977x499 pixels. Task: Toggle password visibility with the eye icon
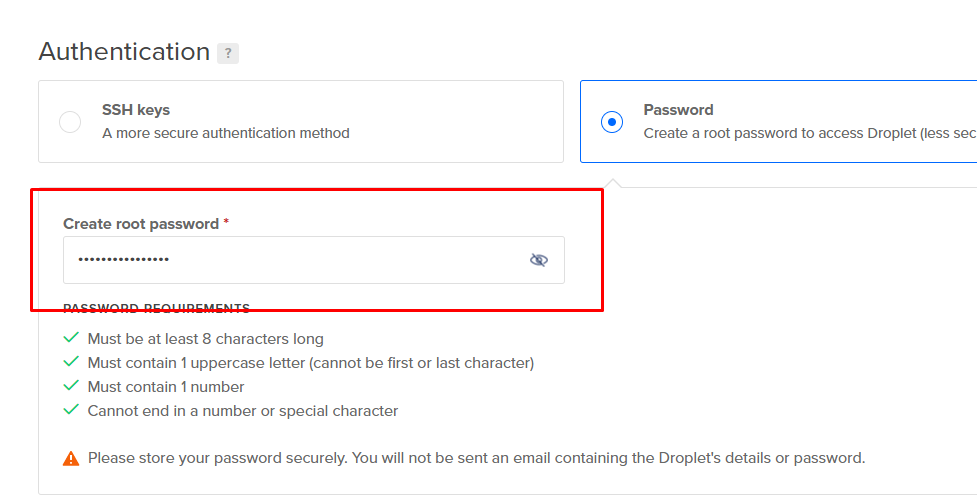pos(538,260)
